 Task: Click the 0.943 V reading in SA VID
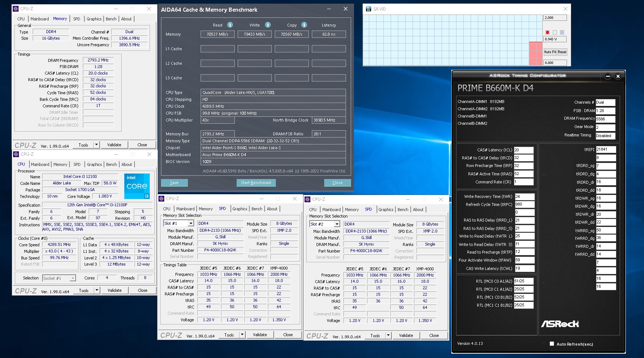[x=555, y=39]
